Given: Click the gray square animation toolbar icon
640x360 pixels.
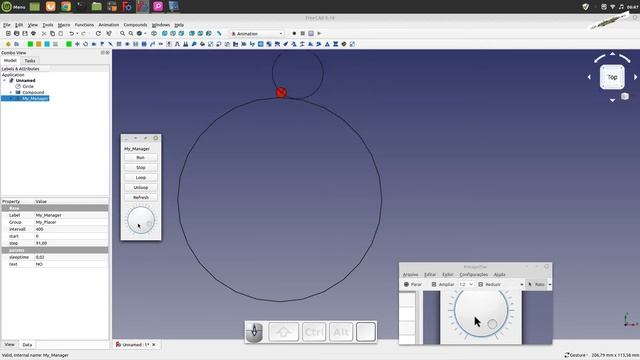Looking at the screenshot, I should pos(55,44).
